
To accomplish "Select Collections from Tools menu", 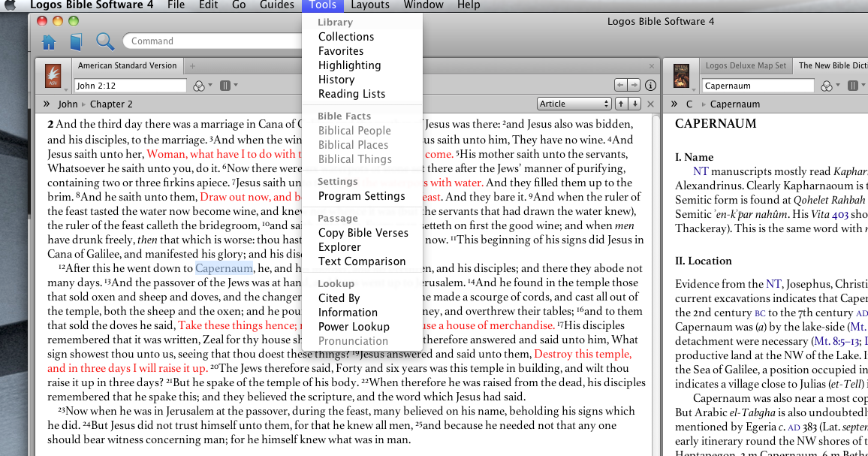I will coord(346,37).
